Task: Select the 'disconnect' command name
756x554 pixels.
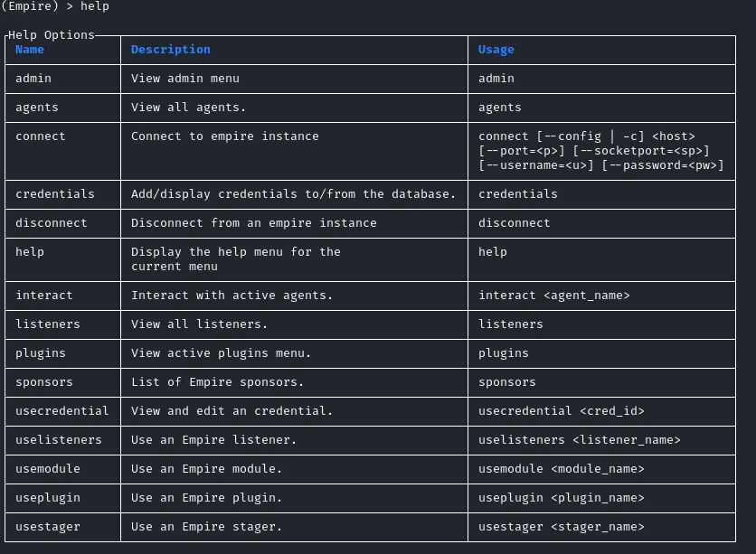Action: pyautogui.click(x=52, y=223)
